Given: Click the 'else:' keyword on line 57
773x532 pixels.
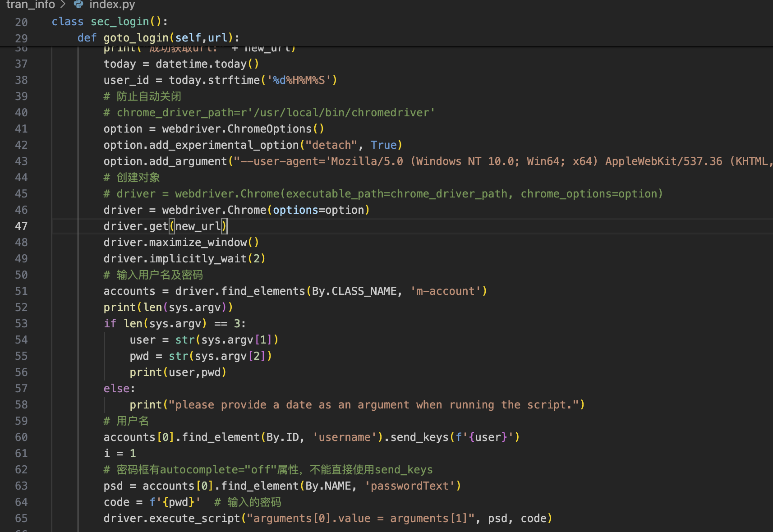Looking at the screenshot, I should point(120,389).
